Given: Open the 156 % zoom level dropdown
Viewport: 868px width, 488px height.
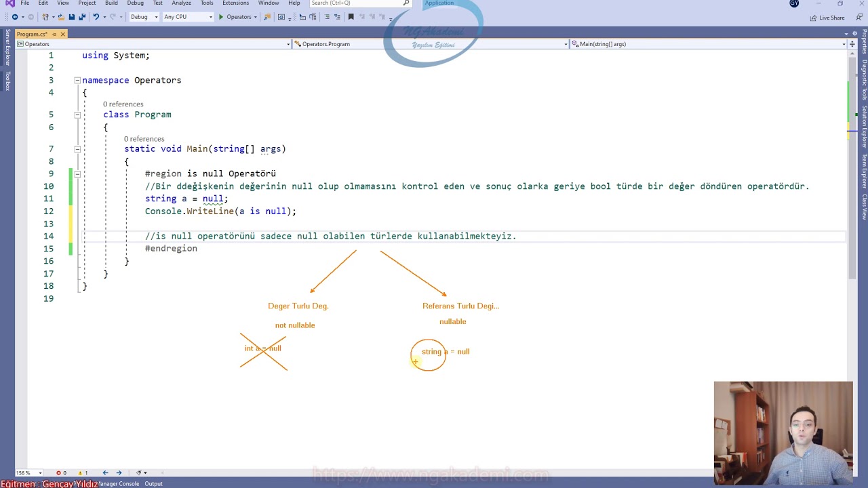Looking at the screenshot, I should 29,473.
